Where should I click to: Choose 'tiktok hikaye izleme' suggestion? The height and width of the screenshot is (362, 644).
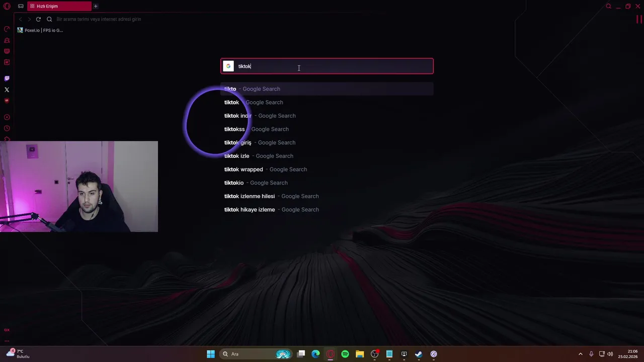(x=327, y=210)
